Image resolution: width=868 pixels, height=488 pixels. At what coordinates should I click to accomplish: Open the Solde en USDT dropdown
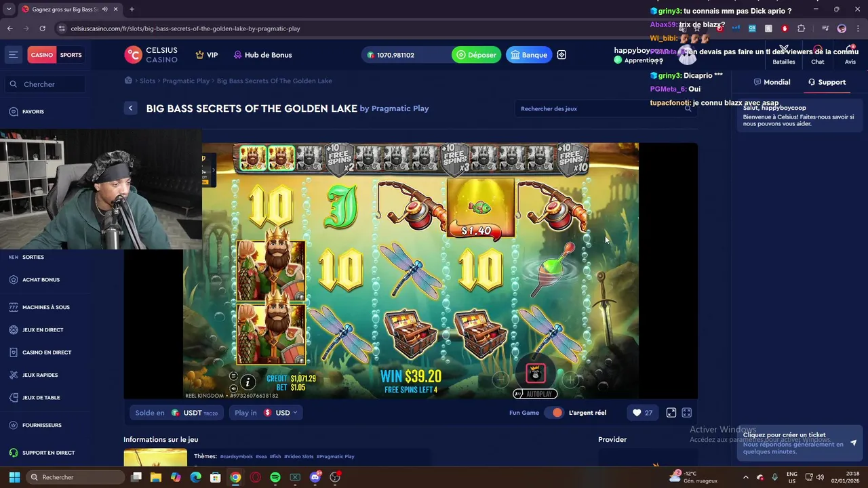176,413
